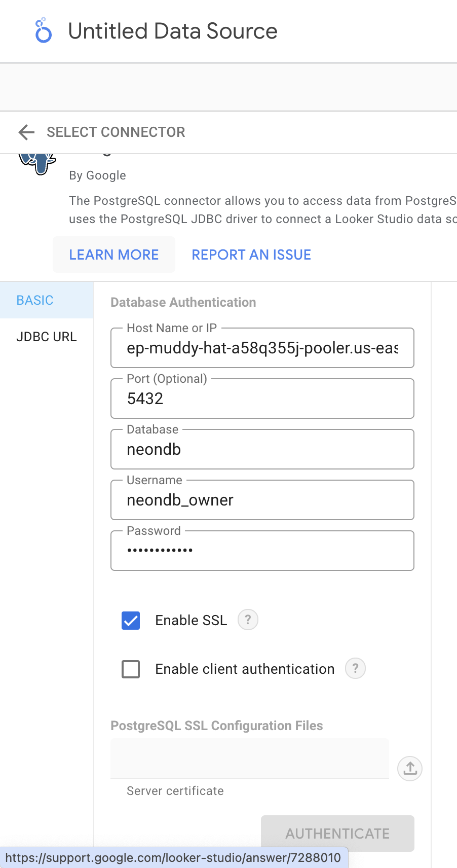Screen dimensions: 457x868
Task: Check Enable client authentication
Action: pos(131,669)
